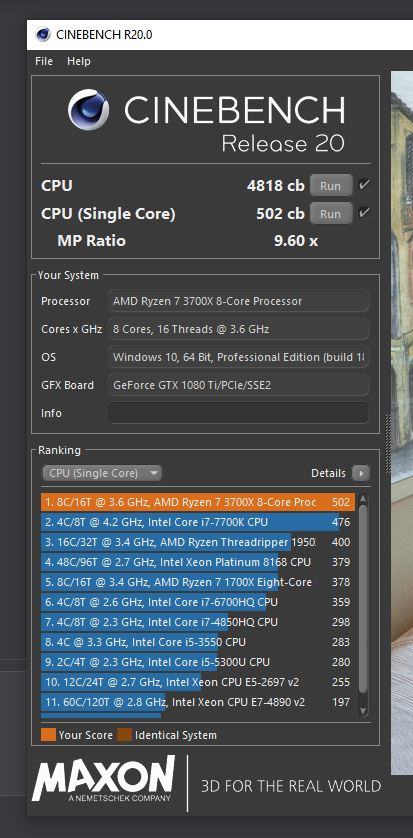Open the CPU (Single Core) ranking dropdown
Screen dimensions: 413x838
tap(102, 473)
